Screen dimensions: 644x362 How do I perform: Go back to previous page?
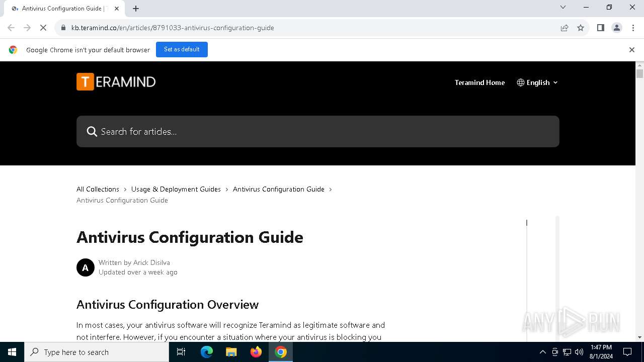pos(11,28)
